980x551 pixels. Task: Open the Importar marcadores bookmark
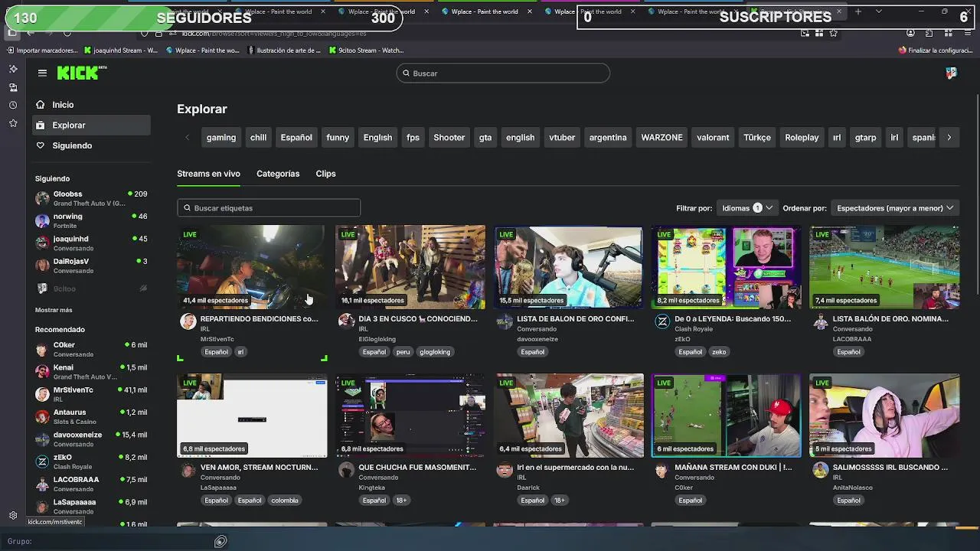(41, 51)
